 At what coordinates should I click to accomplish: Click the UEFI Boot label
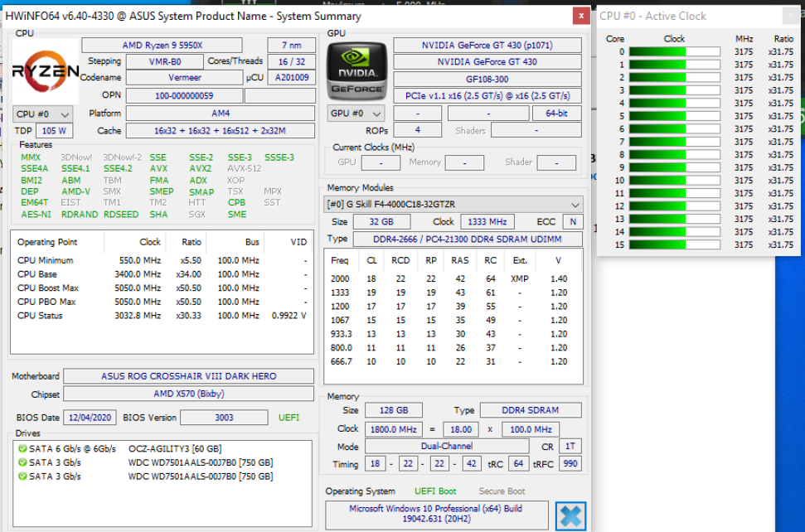[435, 491]
